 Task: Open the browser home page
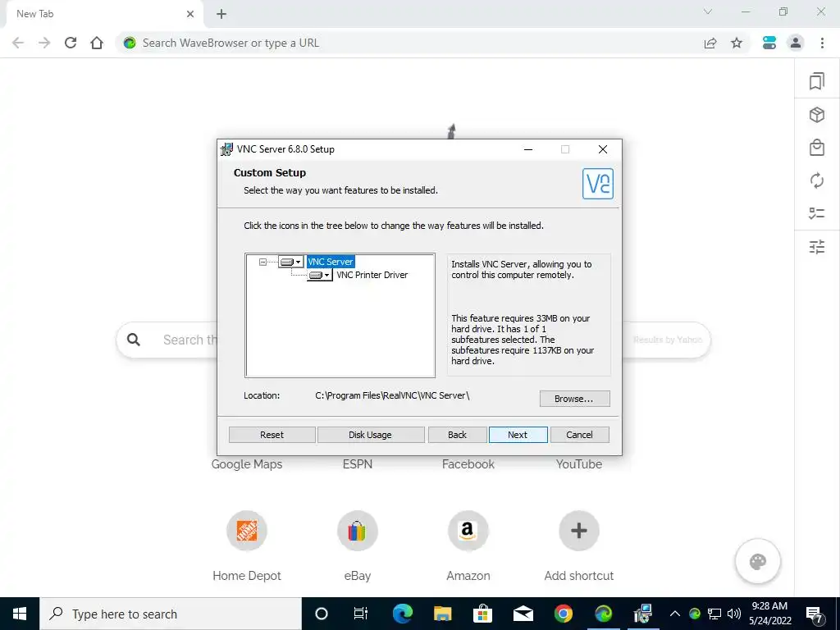click(x=97, y=43)
